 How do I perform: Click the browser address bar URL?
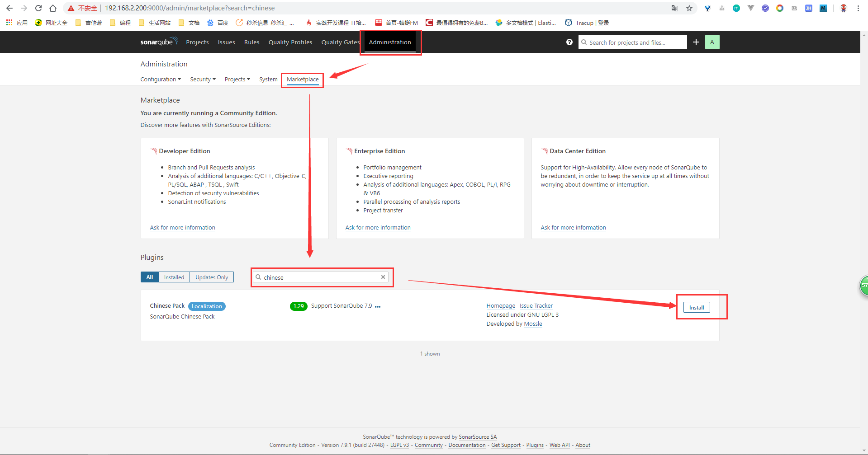coord(190,8)
